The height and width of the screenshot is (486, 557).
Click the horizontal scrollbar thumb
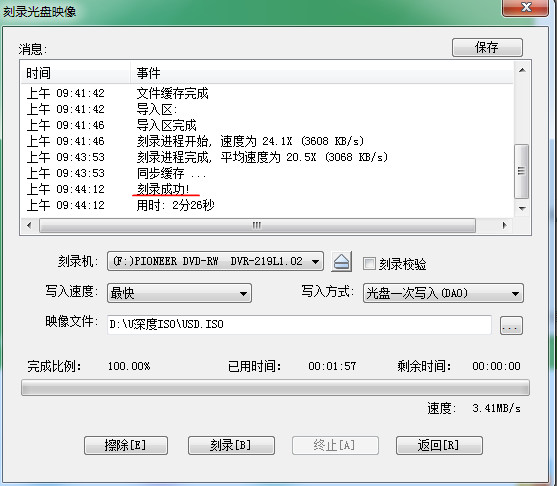click(x=257, y=226)
